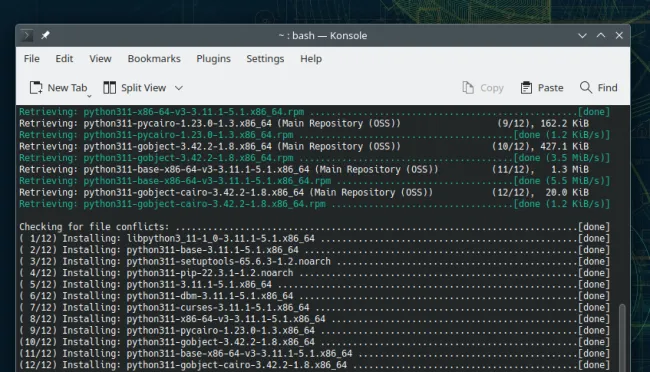Click the pin icon in title bar
This screenshot has height=372, width=650.
pos(45,35)
